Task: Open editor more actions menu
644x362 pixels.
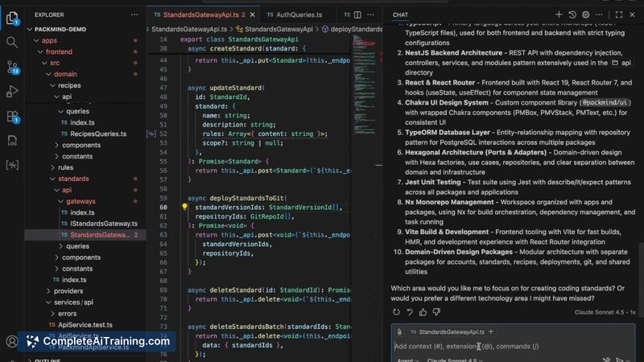Action: point(370,14)
